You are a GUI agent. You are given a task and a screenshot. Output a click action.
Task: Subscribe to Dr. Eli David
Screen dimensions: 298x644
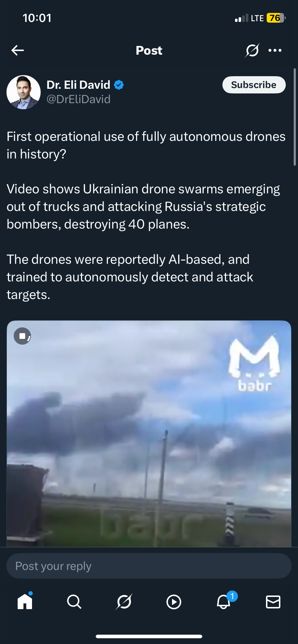coord(254,85)
